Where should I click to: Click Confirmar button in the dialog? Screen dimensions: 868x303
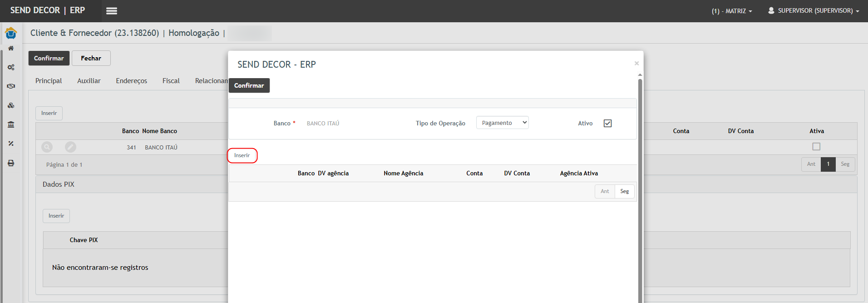tap(249, 85)
